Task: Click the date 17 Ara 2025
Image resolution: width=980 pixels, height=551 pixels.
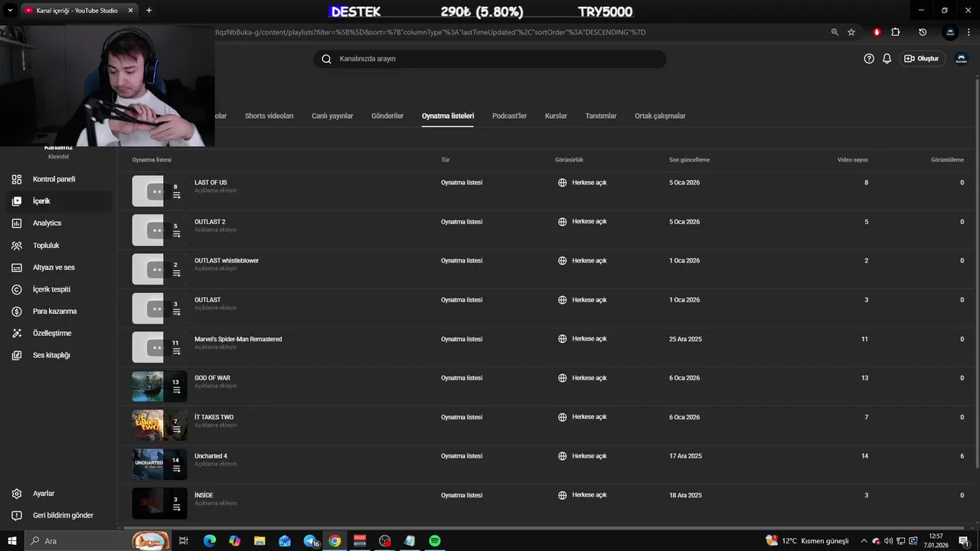Action: (685, 456)
